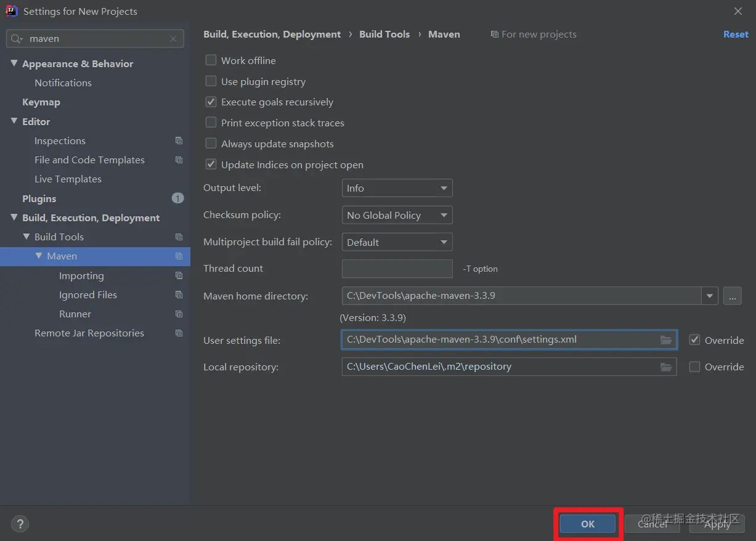Screen dimensions: 756x541
Task: Toggle Override for User settings file
Action: [694, 340]
